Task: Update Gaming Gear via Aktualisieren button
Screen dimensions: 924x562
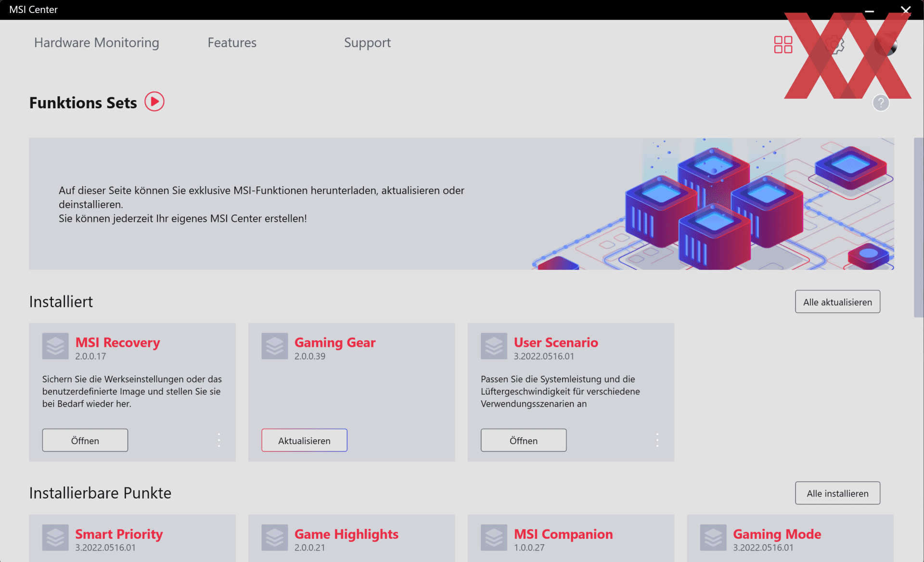Action: pos(304,440)
